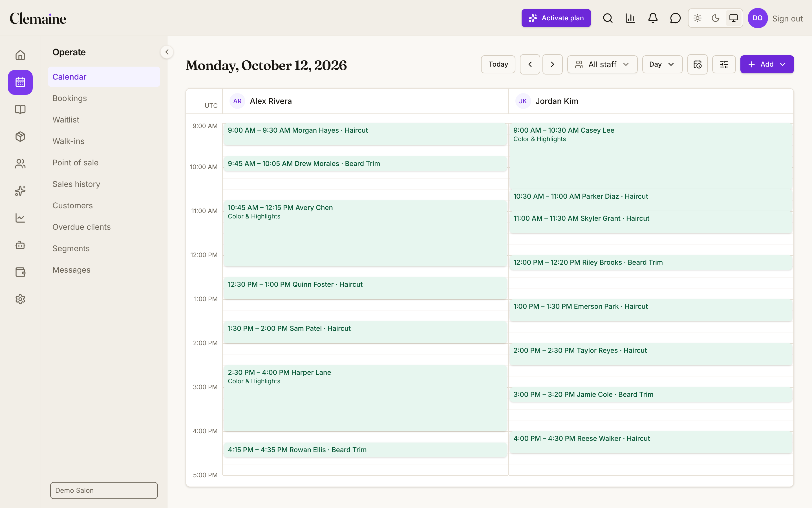Open the calendar clock icon button
The image size is (812, 508).
click(x=697, y=64)
